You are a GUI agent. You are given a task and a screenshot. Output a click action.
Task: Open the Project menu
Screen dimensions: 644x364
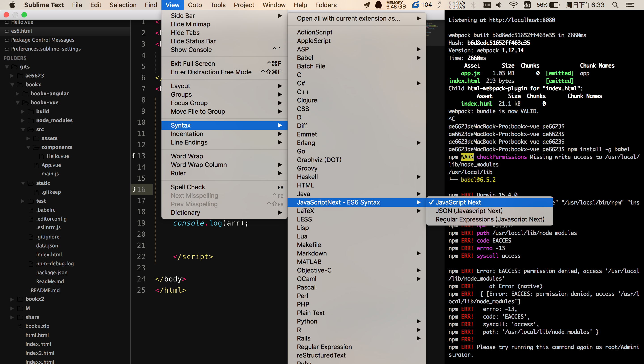coord(244,5)
